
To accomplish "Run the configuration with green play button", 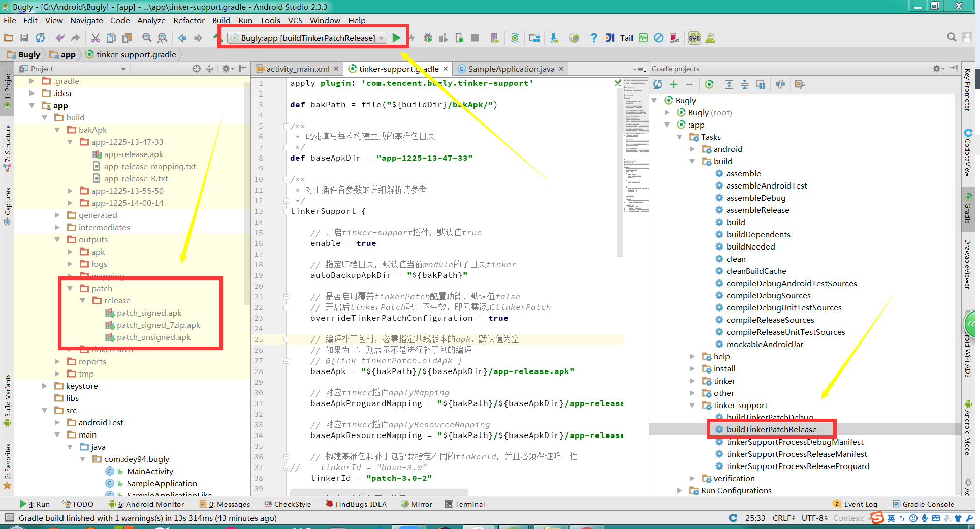I will click(397, 38).
